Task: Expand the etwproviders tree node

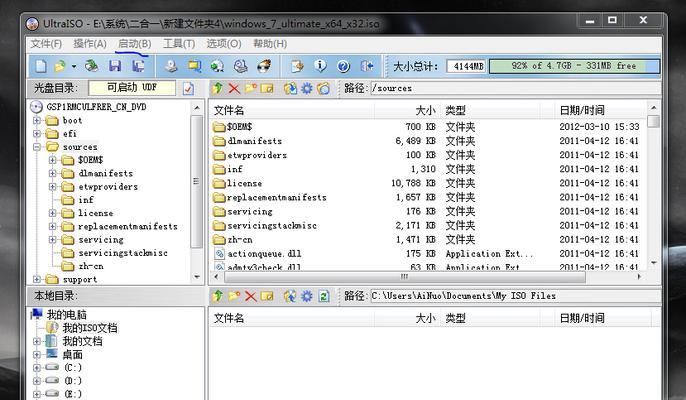Action: tap(52, 187)
